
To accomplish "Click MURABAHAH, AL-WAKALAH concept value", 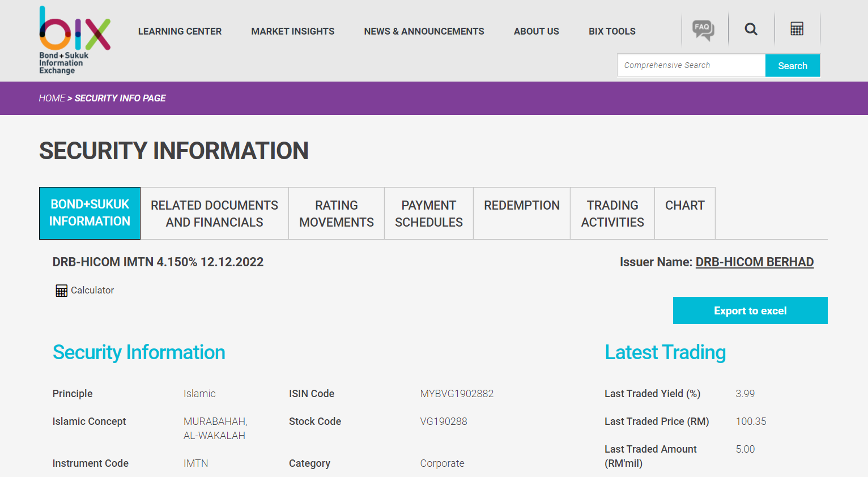I will (215, 428).
